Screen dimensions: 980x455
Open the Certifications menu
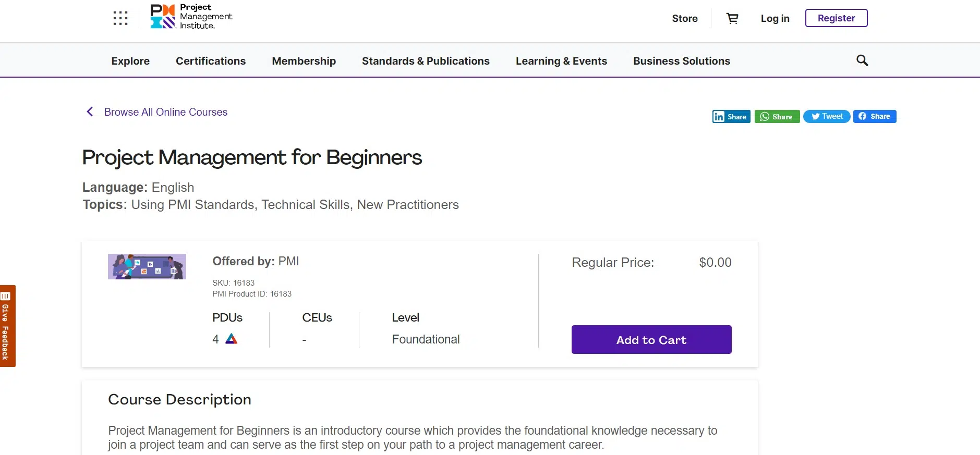tap(211, 61)
